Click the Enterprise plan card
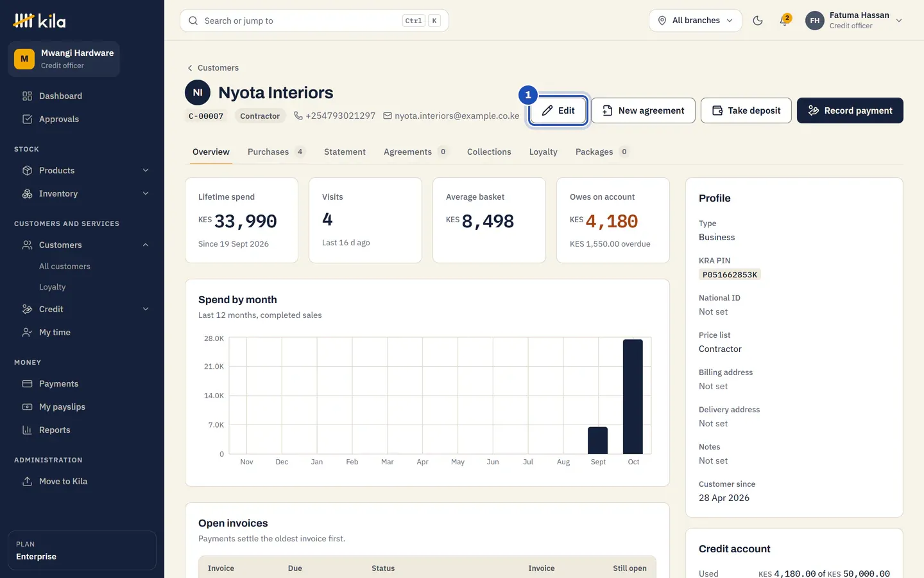The width and height of the screenshot is (924, 578). 82,550
